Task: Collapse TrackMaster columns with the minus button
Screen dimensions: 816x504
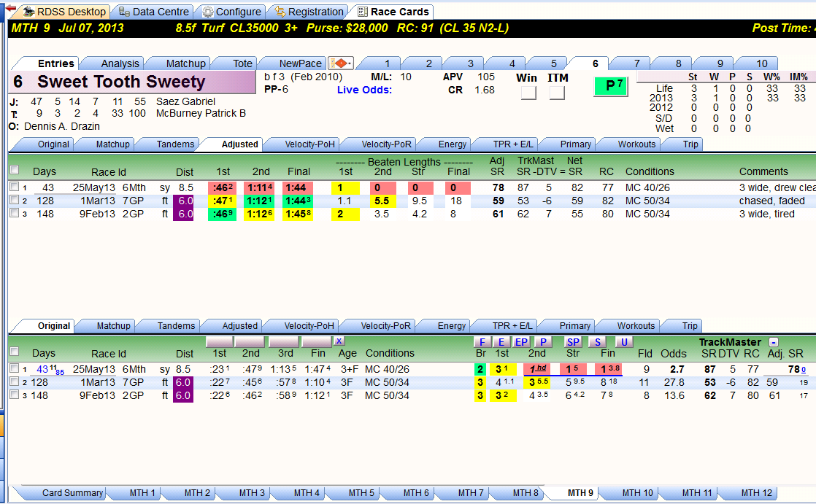Action: 774,342
